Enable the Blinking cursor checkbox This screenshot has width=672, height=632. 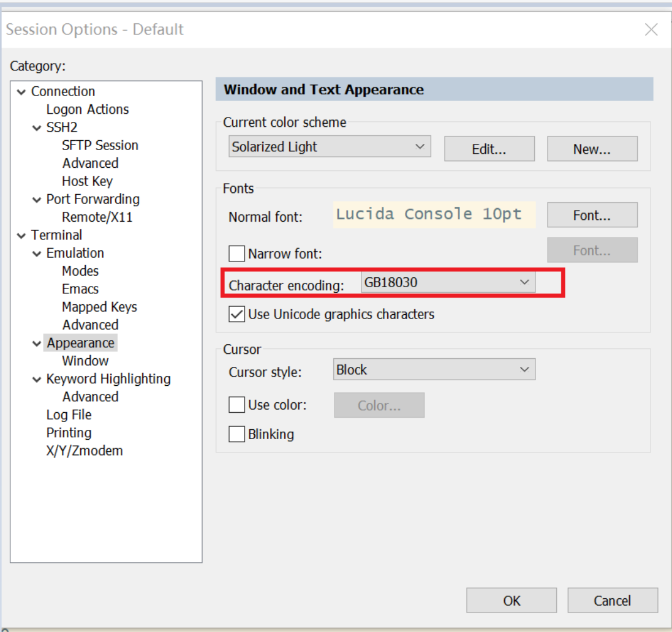[x=236, y=434]
